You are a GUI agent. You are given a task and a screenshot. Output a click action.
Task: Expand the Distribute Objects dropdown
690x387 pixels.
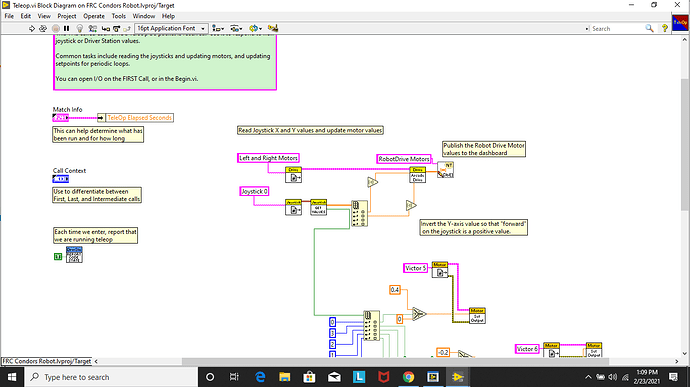click(236, 28)
